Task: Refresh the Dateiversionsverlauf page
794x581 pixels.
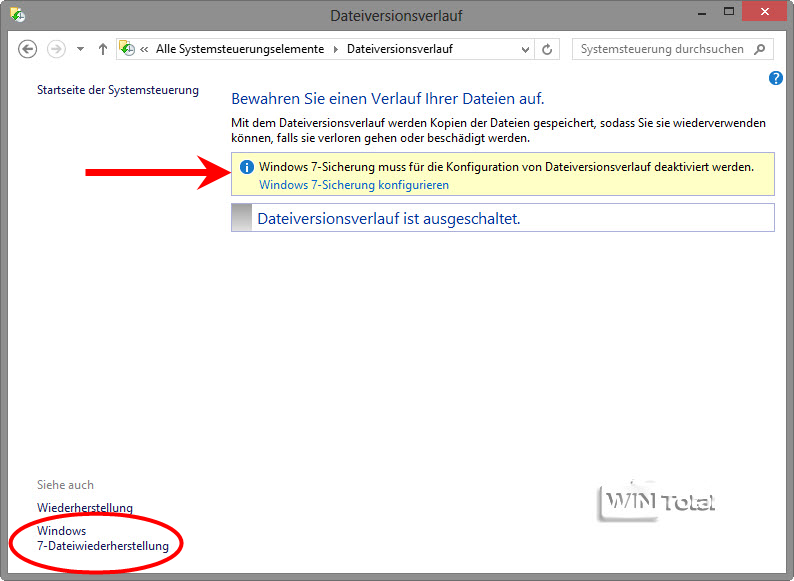Action: pyautogui.click(x=547, y=50)
